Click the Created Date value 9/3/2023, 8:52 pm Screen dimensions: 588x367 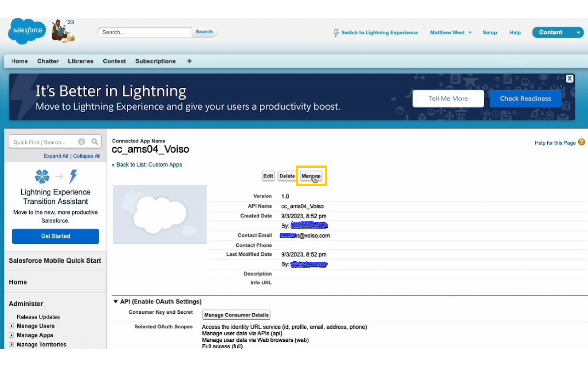(304, 216)
